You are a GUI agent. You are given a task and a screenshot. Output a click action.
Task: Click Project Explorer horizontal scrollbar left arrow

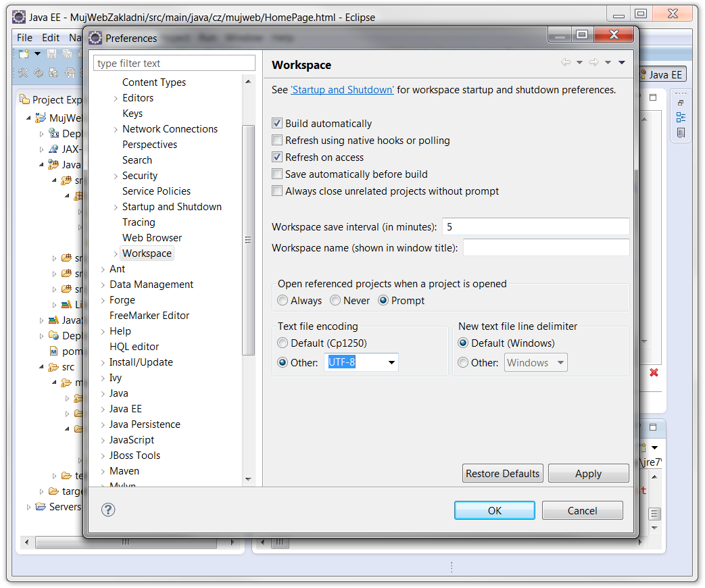27,542
